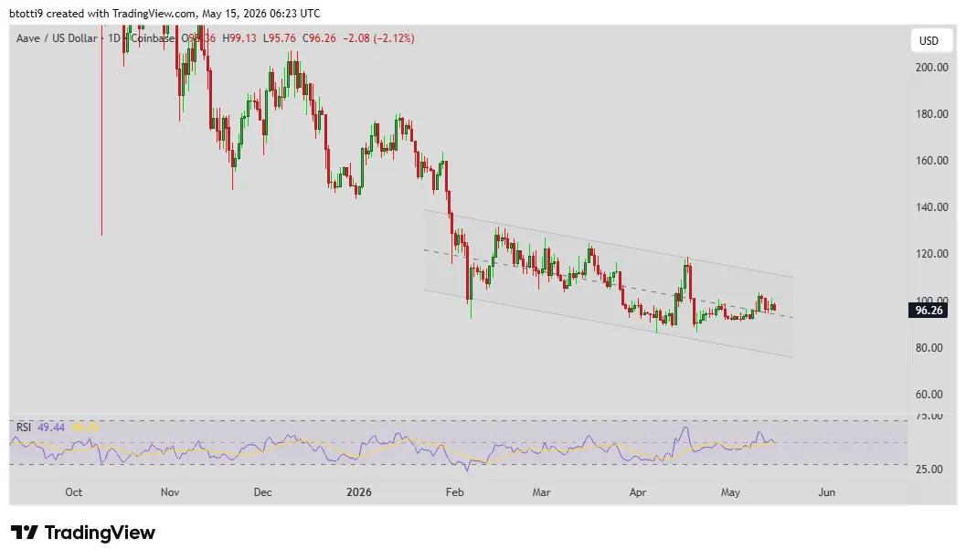
Task: Click the H99.13 high value
Action: point(239,38)
